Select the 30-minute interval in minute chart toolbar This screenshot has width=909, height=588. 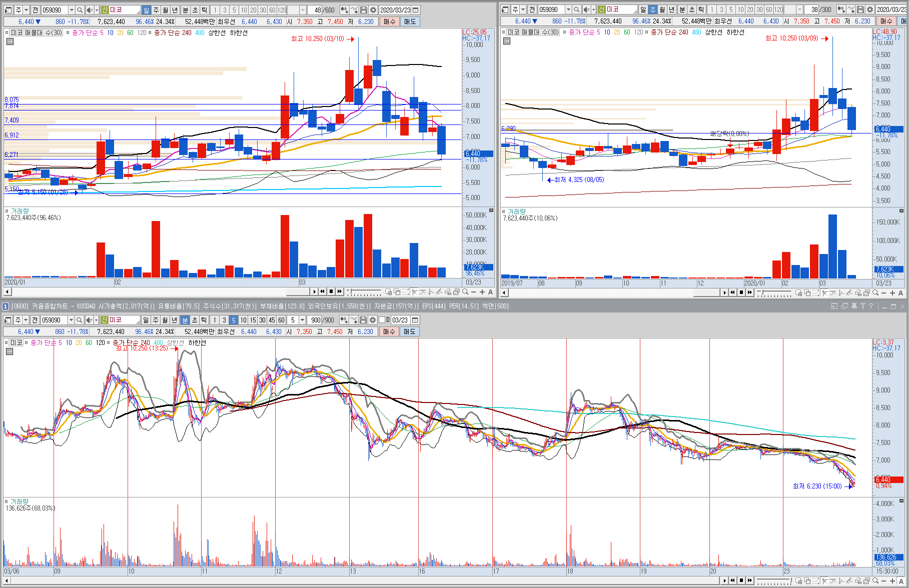[x=262, y=320]
